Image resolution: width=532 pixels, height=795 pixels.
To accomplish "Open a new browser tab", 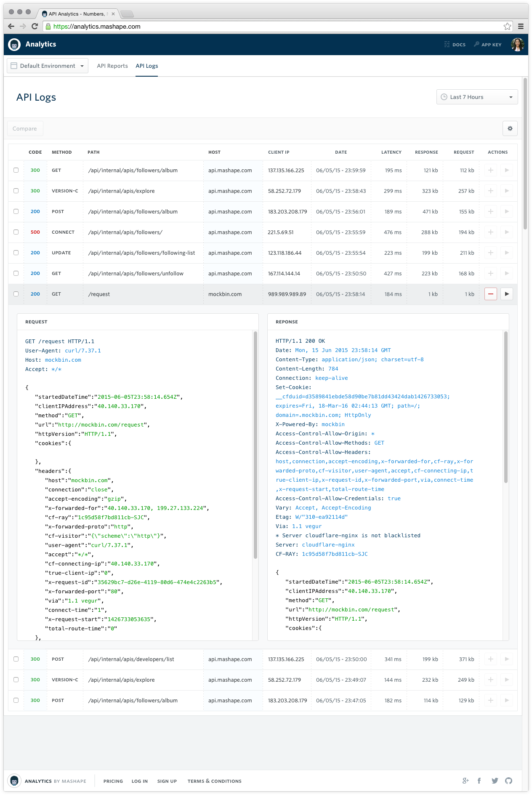I will (127, 14).
